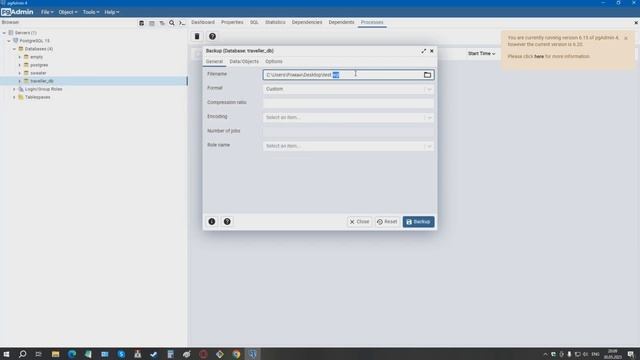The height and width of the screenshot is (360, 640).
Task: Switch to the SQL tab
Action: point(254,22)
